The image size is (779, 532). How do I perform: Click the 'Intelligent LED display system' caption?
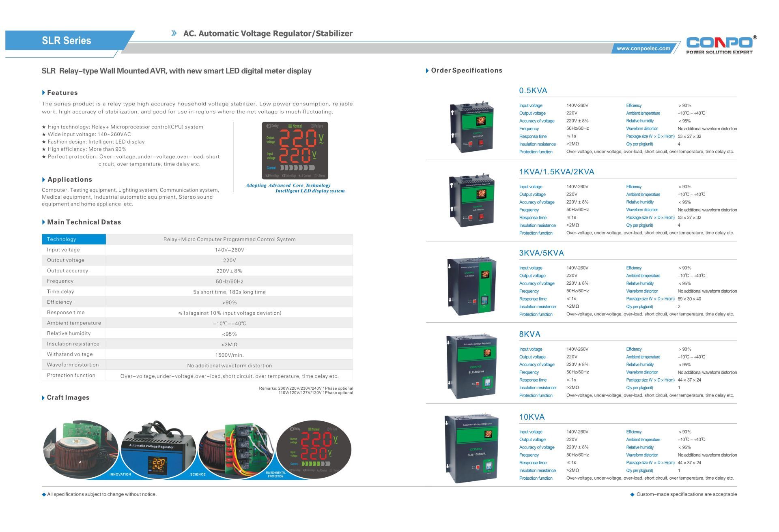coord(310,191)
